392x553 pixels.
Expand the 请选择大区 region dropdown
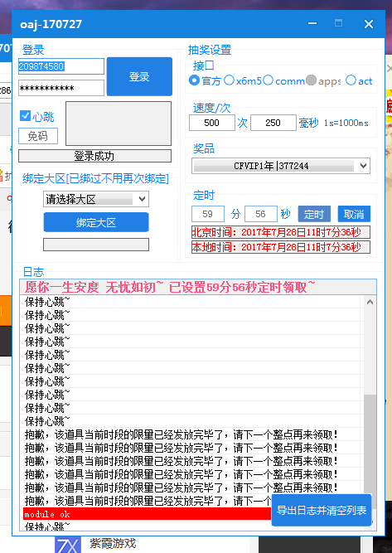[96, 199]
